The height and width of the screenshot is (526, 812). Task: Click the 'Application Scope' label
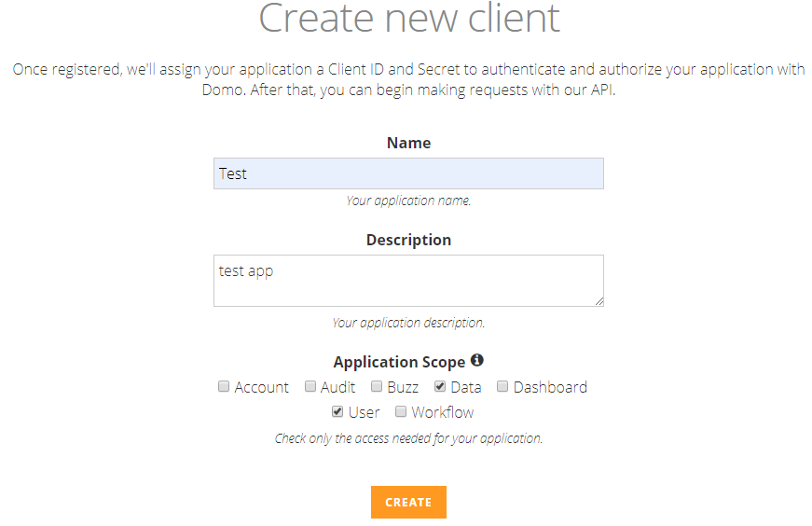399,362
